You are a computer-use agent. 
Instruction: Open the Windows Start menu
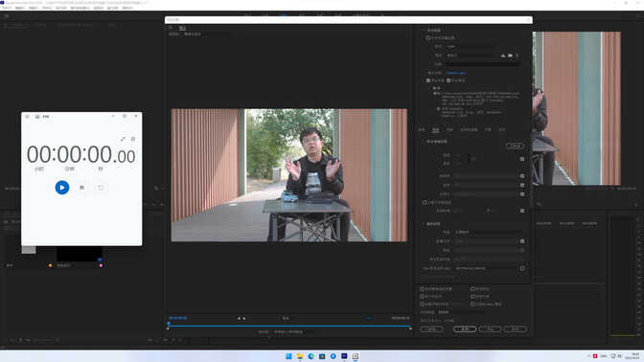(x=288, y=356)
